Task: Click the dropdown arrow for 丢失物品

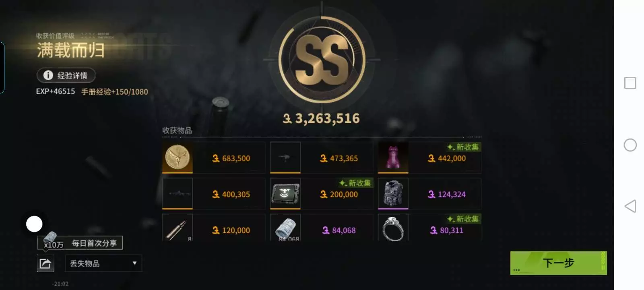Action: click(x=134, y=263)
